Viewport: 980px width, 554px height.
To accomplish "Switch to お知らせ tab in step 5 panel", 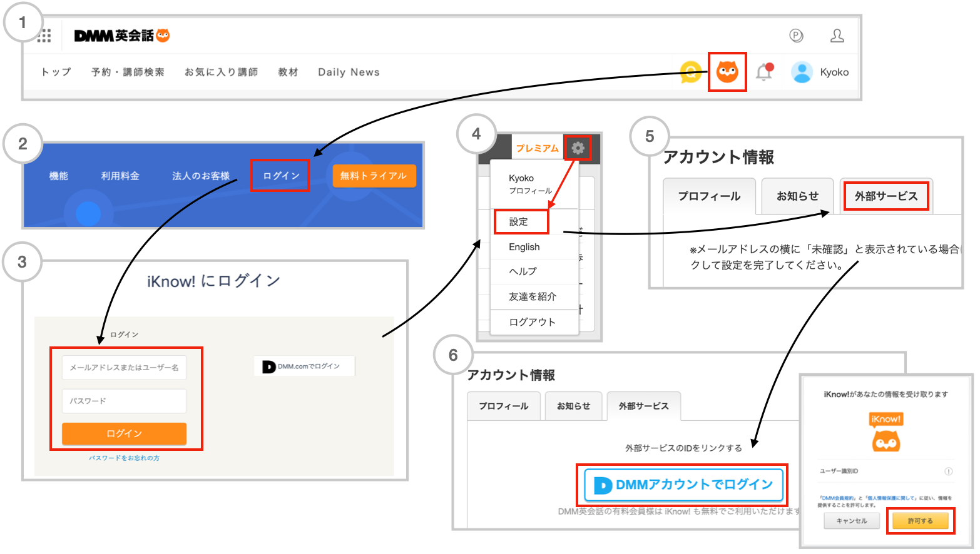I will [x=797, y=196].
